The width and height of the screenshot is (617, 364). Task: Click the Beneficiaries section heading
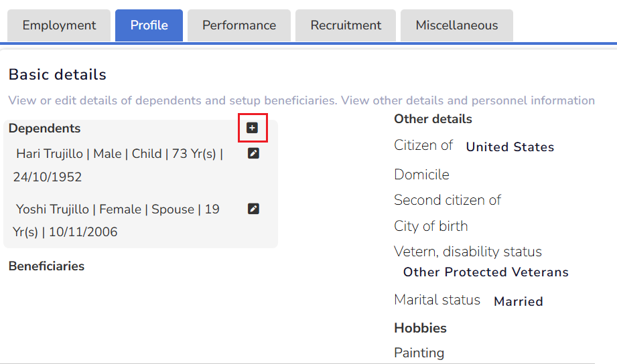click(46, 266)
